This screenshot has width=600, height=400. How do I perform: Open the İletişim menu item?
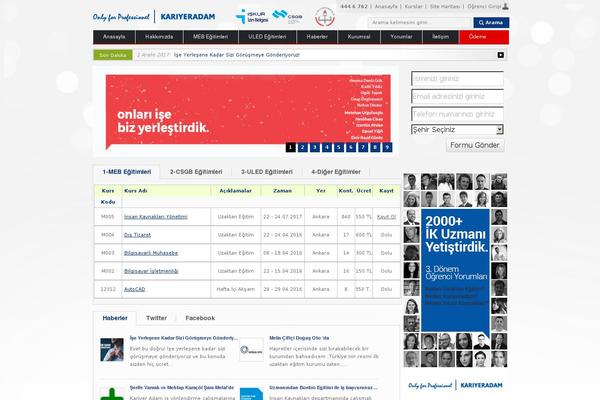[440, 37]
